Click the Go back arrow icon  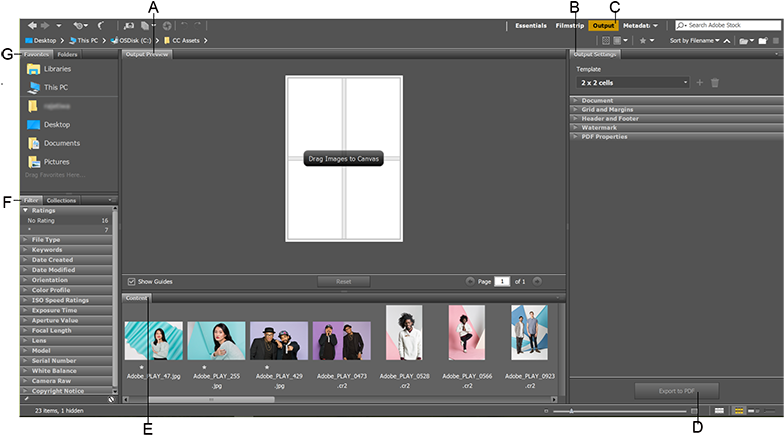pos(32,24)
